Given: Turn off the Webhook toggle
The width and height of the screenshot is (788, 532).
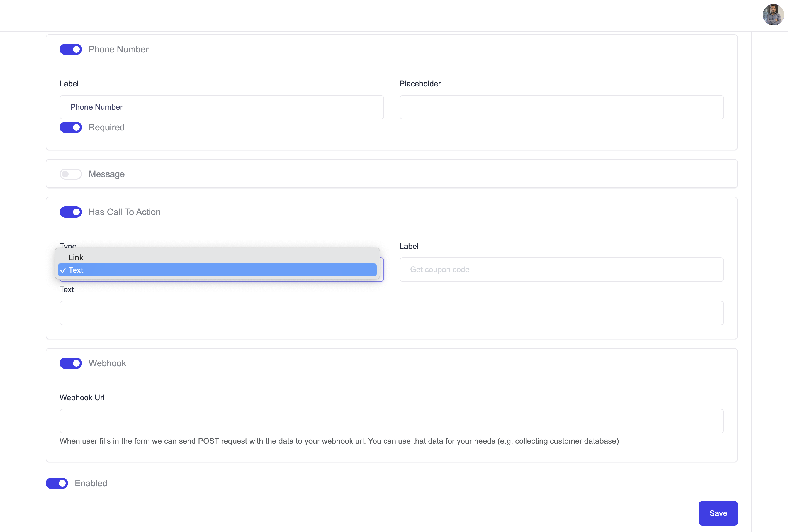Looking at the screenshot, I should [70, 363].
